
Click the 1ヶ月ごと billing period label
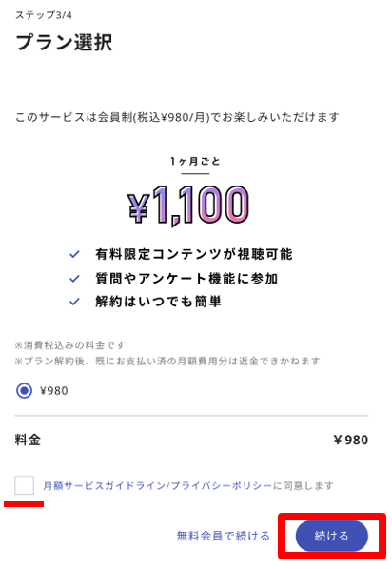(195, 161)
